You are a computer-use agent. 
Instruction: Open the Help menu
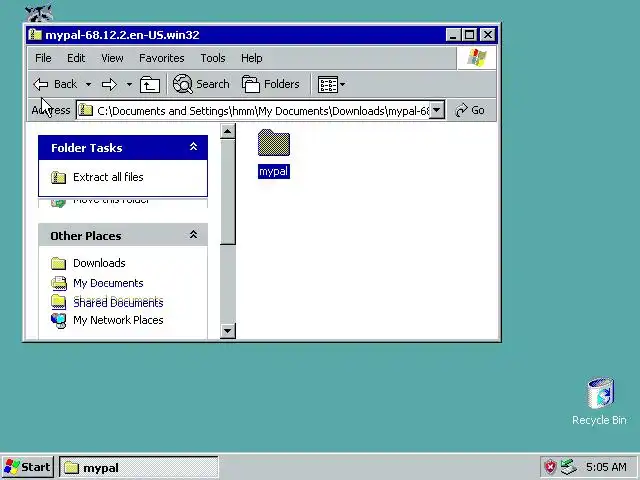(x=251, y=58)
